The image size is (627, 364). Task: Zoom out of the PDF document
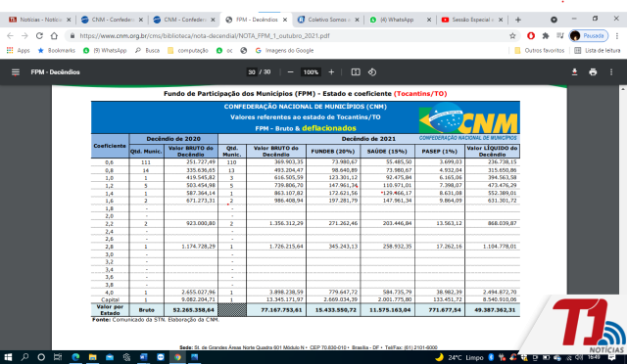(291, 72)
